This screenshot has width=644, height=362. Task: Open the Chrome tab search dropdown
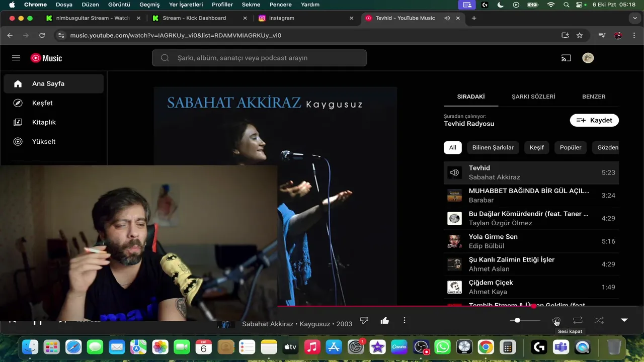[x=635, y=18]
